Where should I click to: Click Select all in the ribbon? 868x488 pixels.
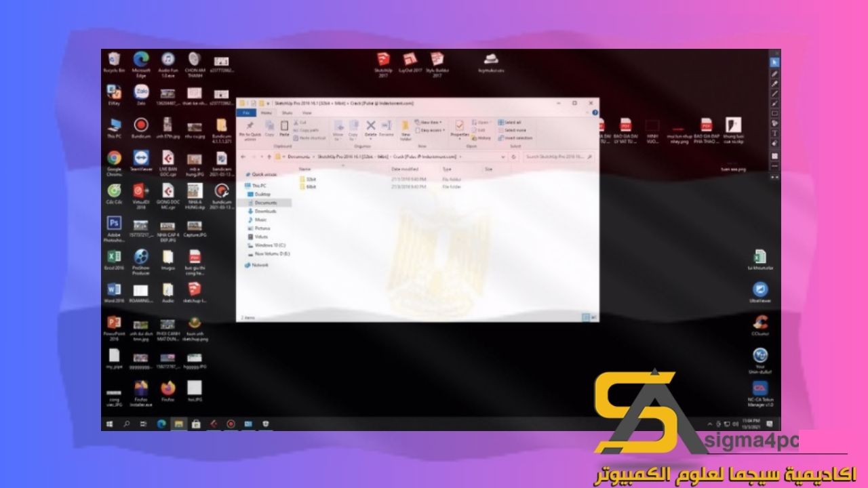[x=509, y=123]
